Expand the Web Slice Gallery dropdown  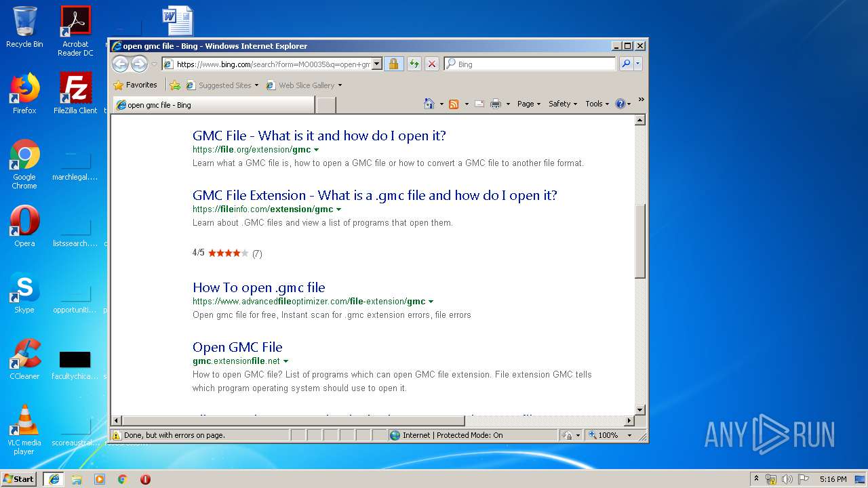click(x=340, y=85)
